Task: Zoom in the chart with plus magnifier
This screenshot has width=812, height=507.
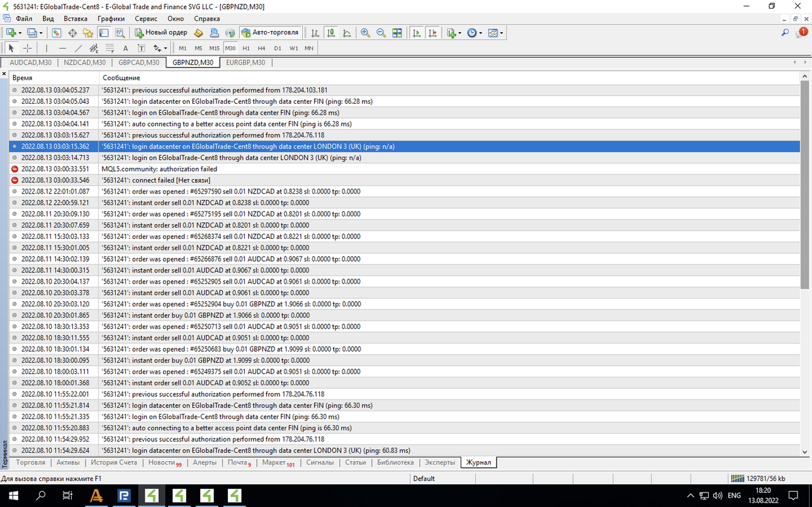Action: (x=365, y=33)
